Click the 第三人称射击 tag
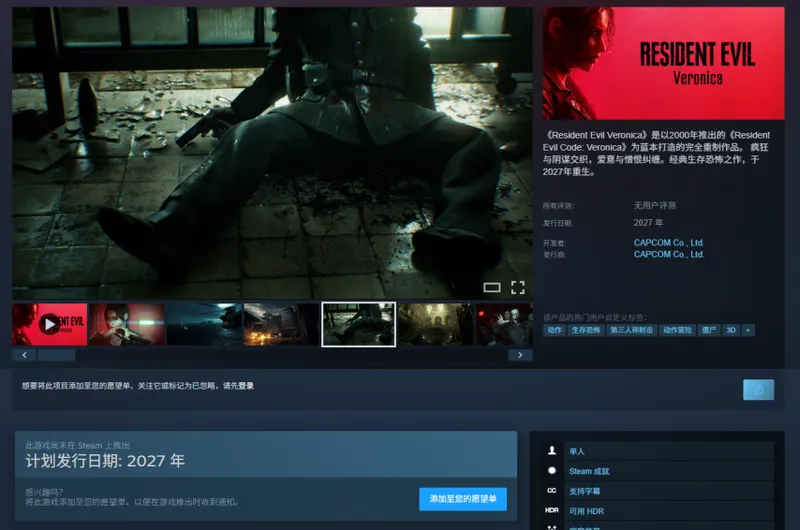 tap(632, 330)
